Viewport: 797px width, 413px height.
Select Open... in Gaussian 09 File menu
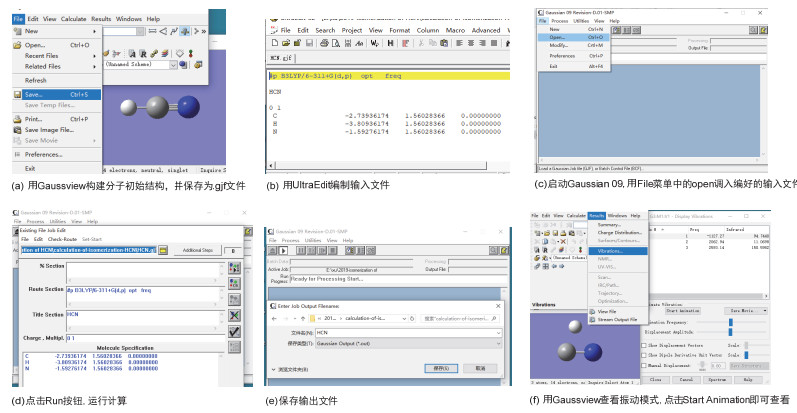tap(574, 38)
